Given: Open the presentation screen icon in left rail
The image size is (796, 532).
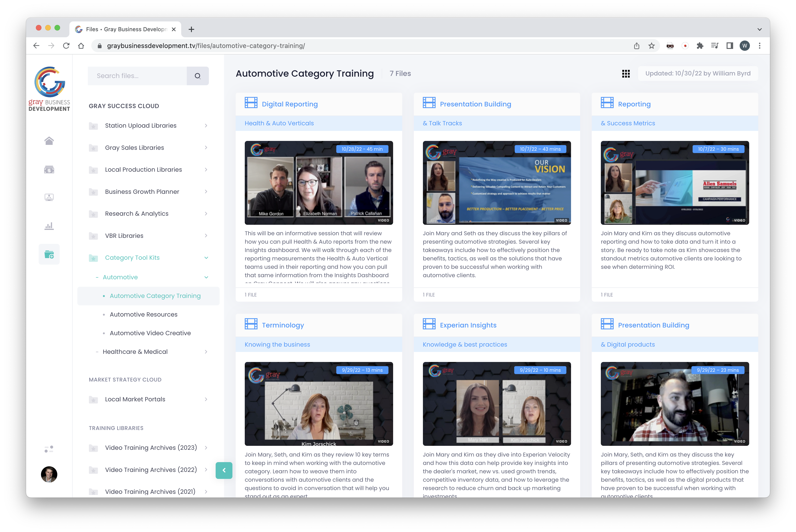Looking at the screenshot, I should pos(49,197).
